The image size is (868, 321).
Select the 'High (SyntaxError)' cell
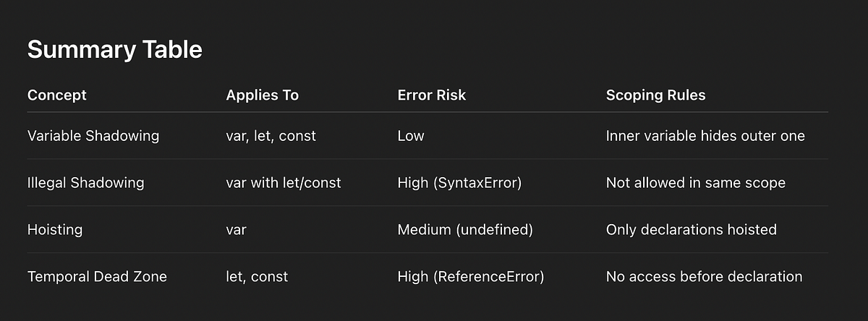pyautogui.click(x=459, y=183)
